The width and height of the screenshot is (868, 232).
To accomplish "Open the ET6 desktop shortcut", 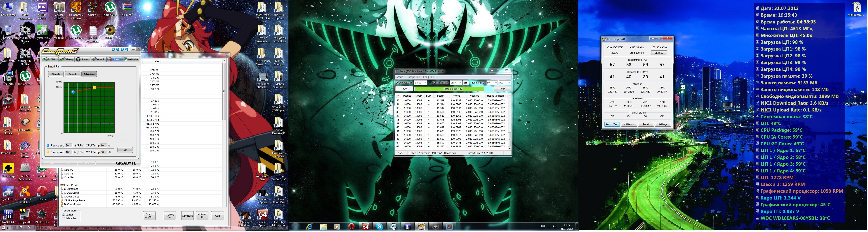I will click(x=8, y=101).
